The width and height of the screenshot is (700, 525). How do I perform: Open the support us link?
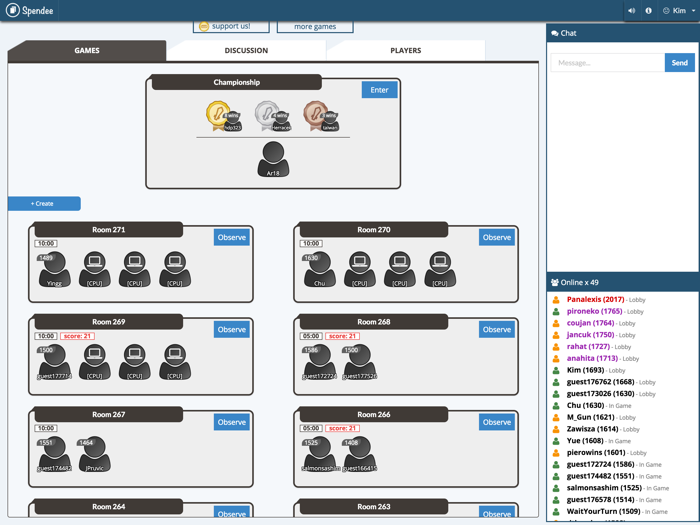[x=231, y=26]
